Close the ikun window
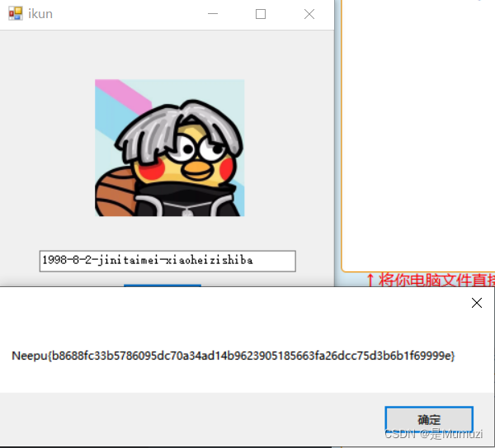 (309, 14)
